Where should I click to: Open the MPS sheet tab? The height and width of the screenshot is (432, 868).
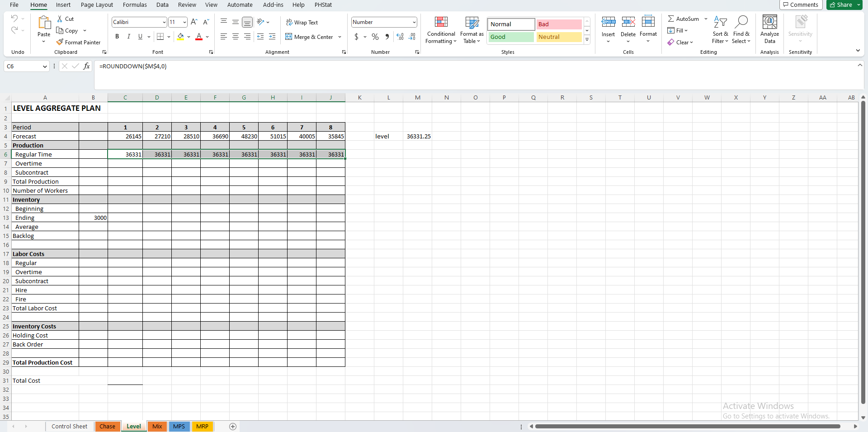[179, 426]
